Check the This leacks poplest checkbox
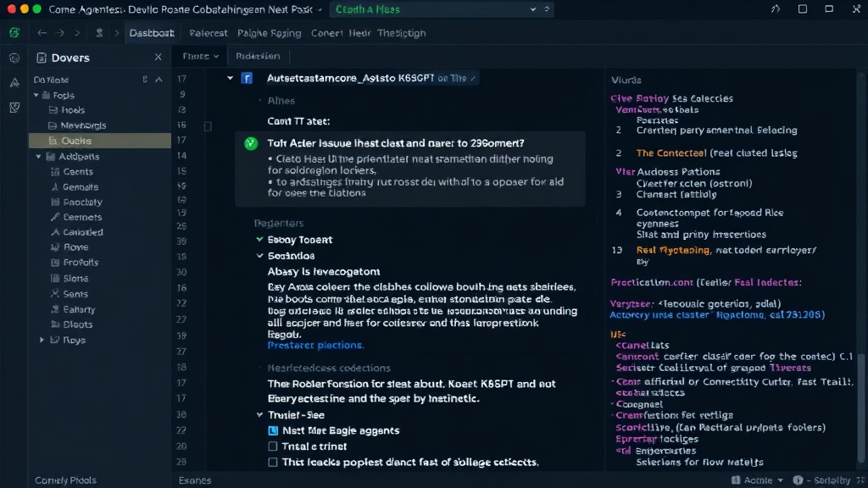Viewport: 868px width, 488px height. 273,462
